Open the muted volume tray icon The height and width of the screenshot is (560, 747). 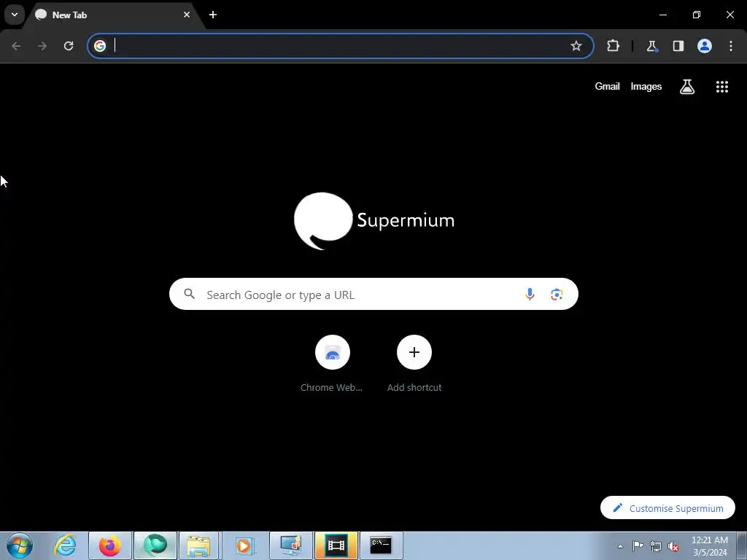[x=673, y=546]
